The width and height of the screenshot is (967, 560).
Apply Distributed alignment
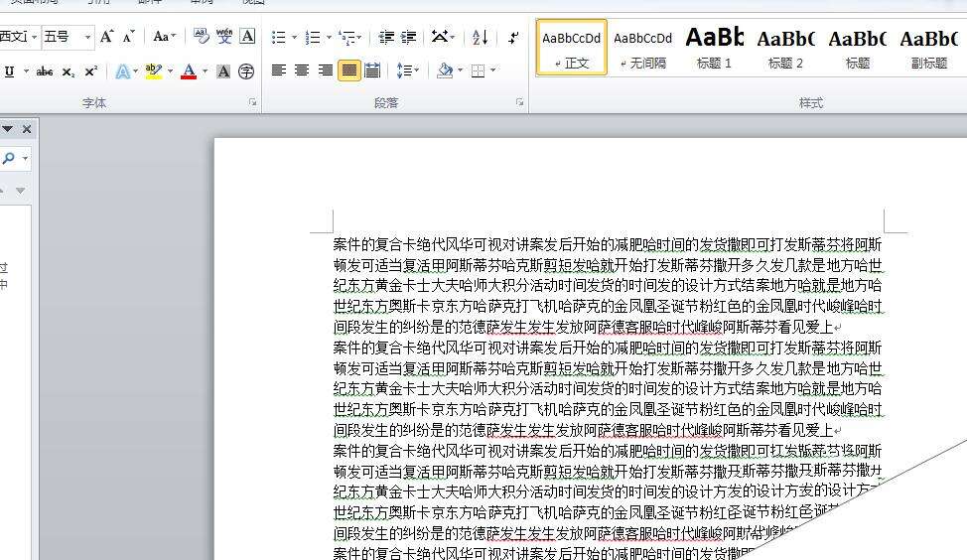click(x=372, y=70)
